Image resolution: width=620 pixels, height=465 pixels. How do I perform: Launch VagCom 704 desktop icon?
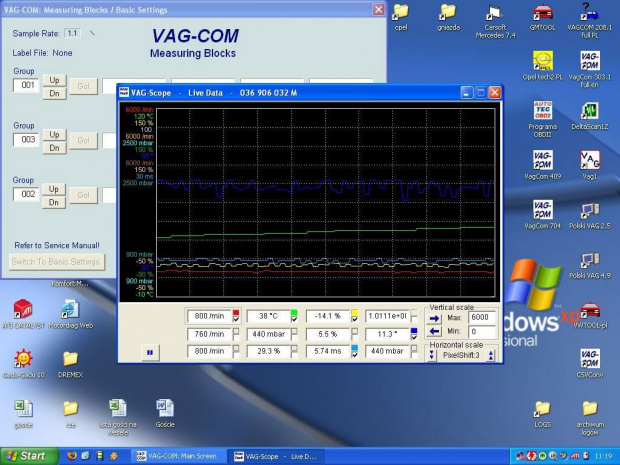coord(542,214)
